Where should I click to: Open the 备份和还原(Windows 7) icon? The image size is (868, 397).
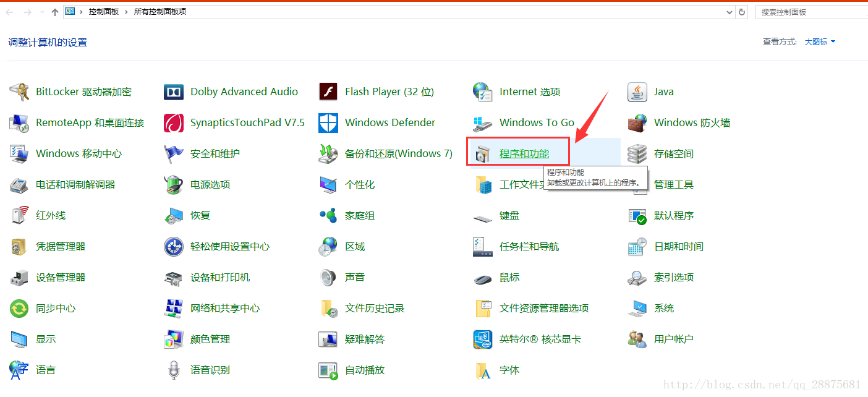[x=328, y=153]
